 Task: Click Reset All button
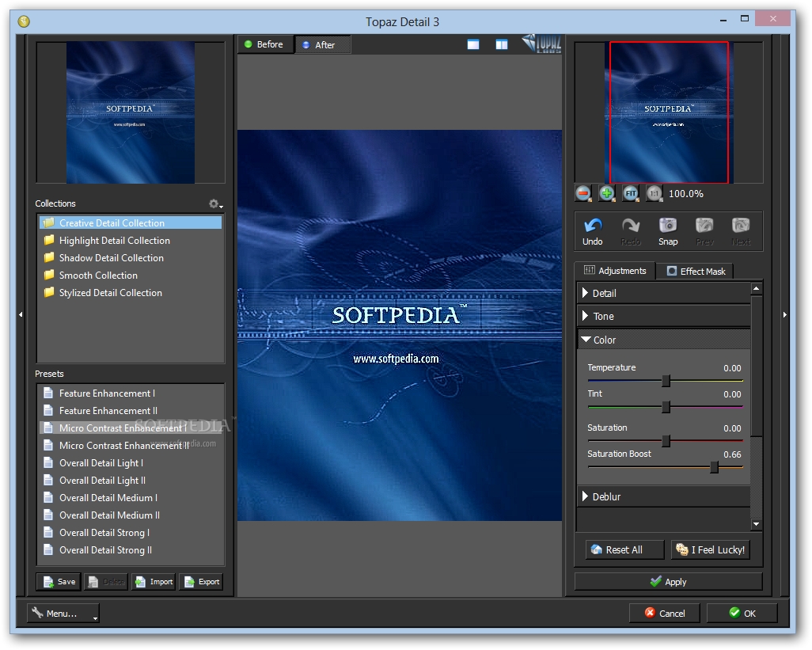tap(625, 549)
